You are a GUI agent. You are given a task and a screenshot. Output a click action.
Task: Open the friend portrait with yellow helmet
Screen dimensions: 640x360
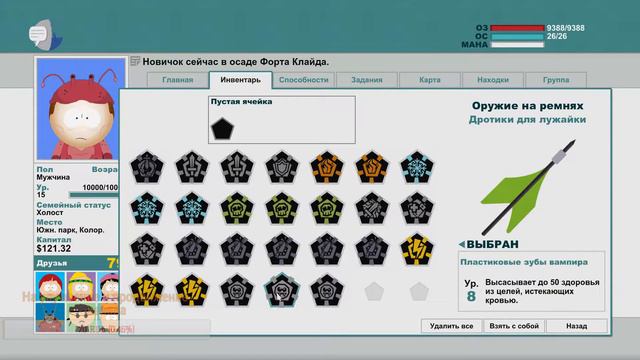[81, 287]
